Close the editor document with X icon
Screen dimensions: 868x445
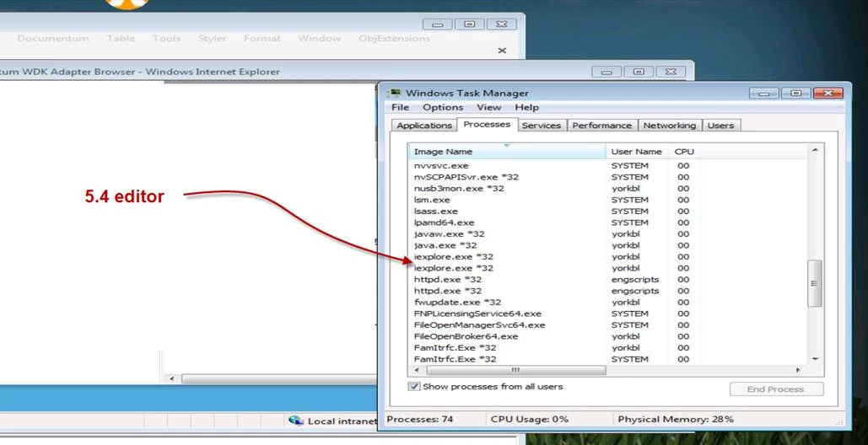tap(502, 51)
